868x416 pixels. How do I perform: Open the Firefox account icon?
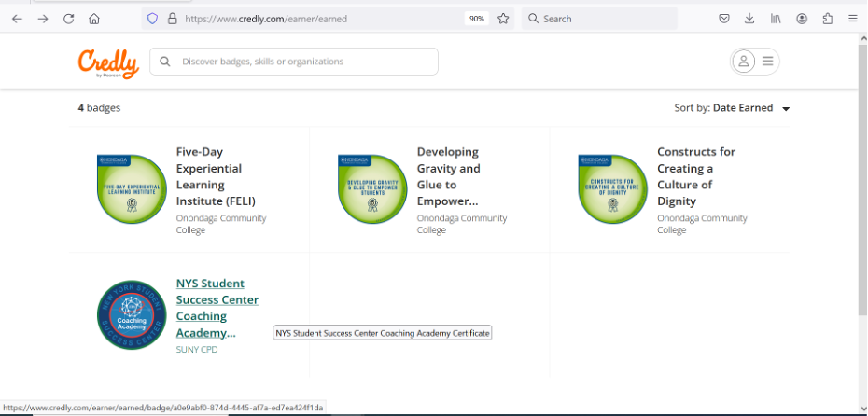pos(802,19)
